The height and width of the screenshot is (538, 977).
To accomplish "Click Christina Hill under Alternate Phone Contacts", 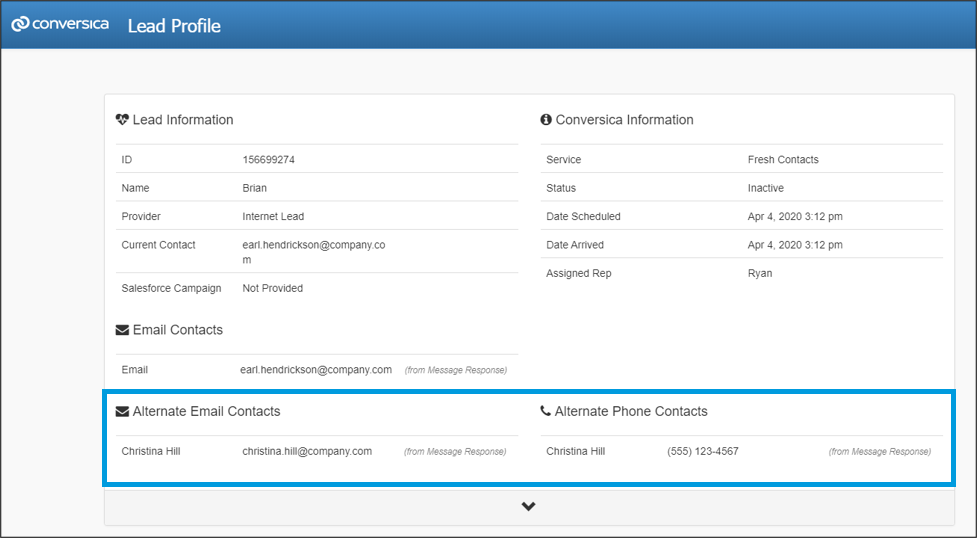I will tap(576, 451).
